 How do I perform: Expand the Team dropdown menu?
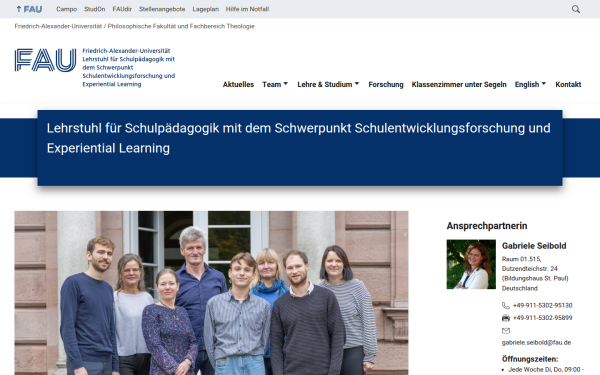[x=275, y=84]
